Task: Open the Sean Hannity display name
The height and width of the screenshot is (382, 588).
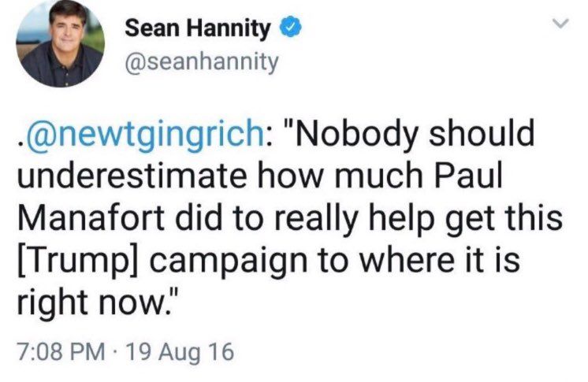Action: [198, 30]
